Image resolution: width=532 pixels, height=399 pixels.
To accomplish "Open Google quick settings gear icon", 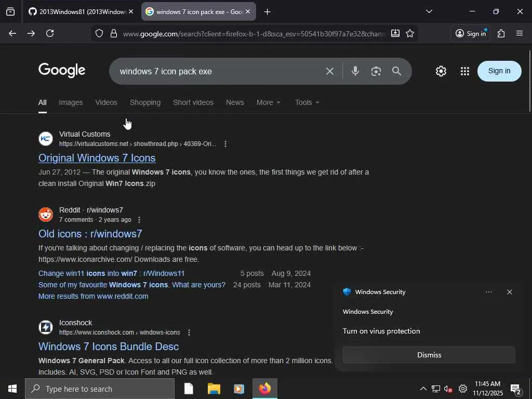I will pyautogui.click(x=441, y=71).
